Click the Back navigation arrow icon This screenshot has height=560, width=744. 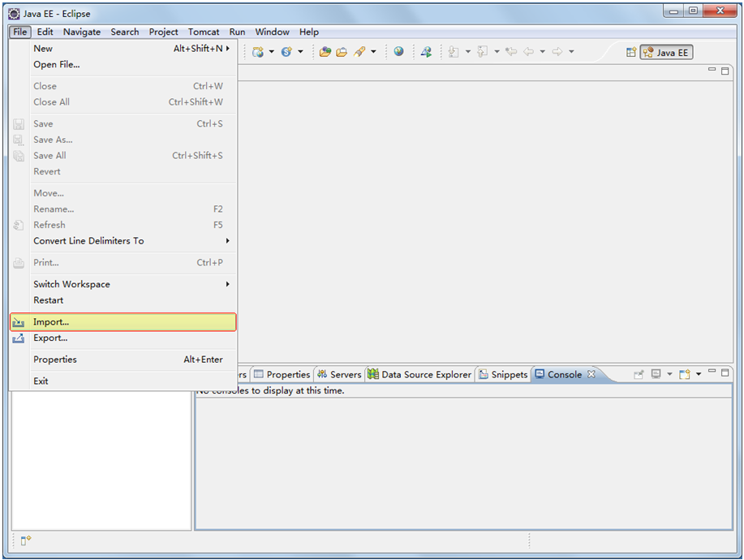(528, 52)
